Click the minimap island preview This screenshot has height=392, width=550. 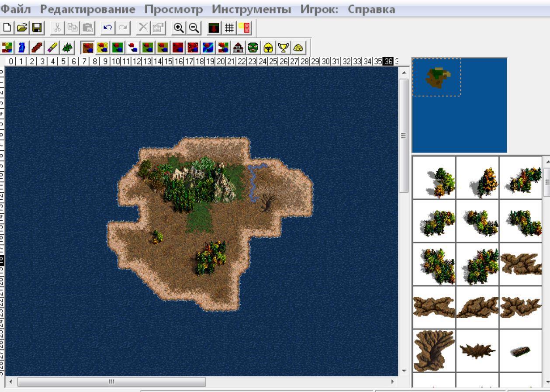pyautogui.click(x=437, y=77)
